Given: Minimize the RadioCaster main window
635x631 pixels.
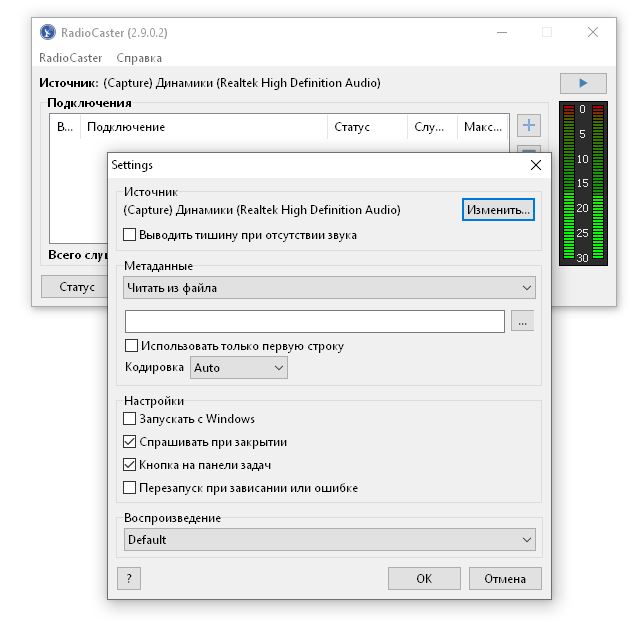Looking at the screenshot, I should point(502,32).
